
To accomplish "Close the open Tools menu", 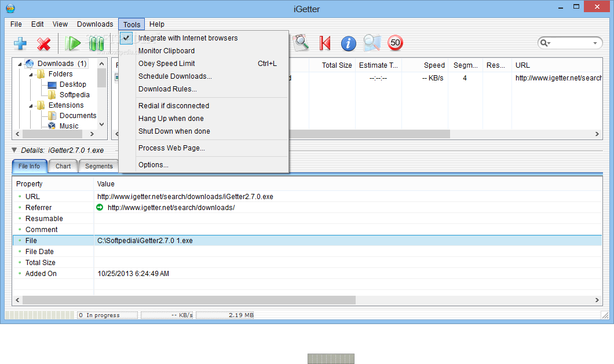I will [131, 24].
